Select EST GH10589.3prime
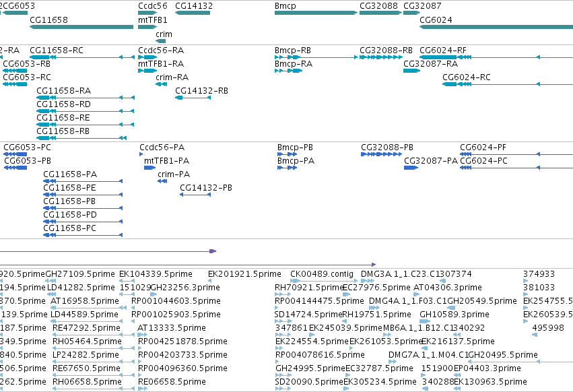The width and height of the screenshot is (573, 392). click(x=454, y=315)
